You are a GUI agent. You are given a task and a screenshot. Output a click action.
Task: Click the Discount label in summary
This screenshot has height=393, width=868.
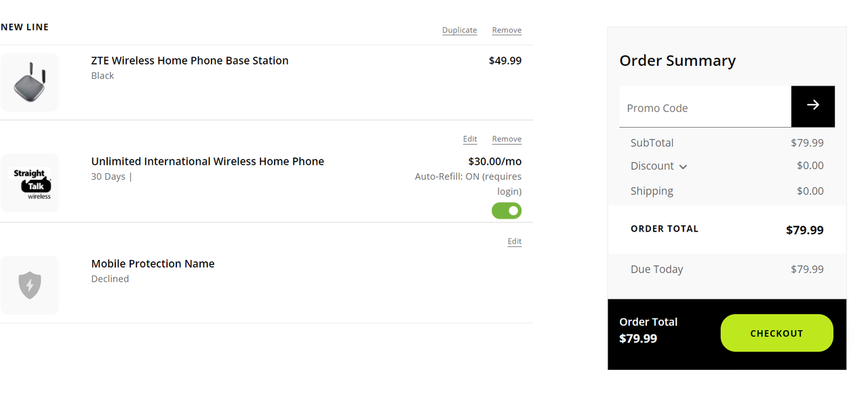(x=652, y=166)
